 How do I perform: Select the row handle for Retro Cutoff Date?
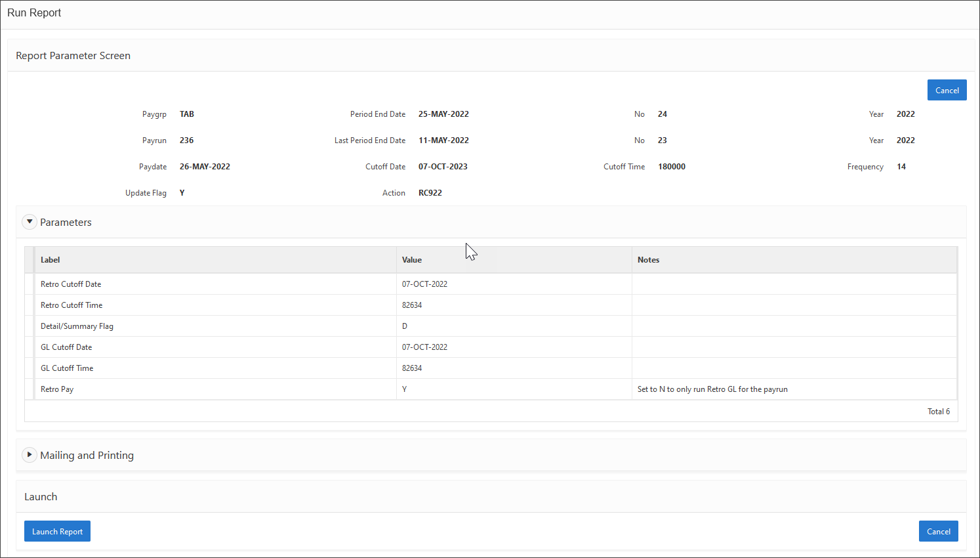click(x=30, y=284)
